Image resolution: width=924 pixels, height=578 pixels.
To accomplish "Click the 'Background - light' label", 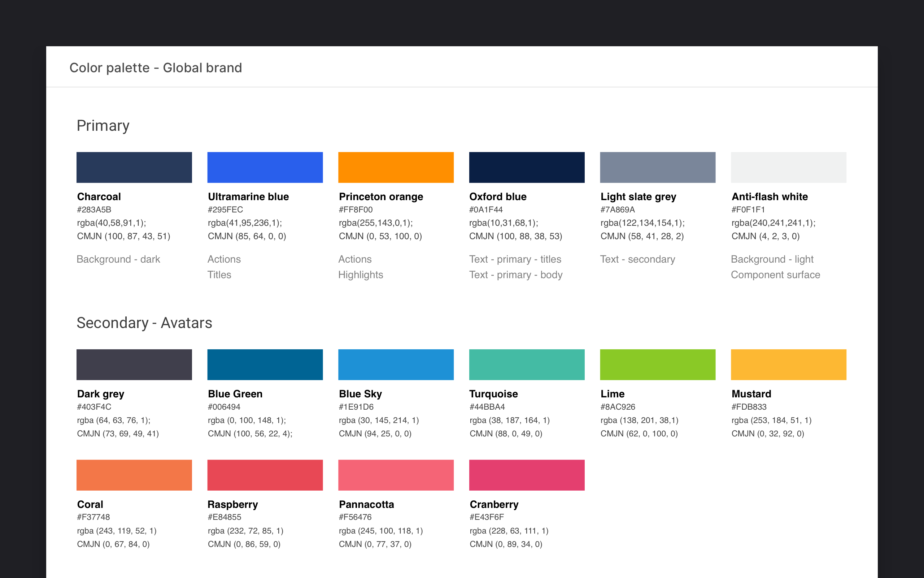I will point(772,259).
